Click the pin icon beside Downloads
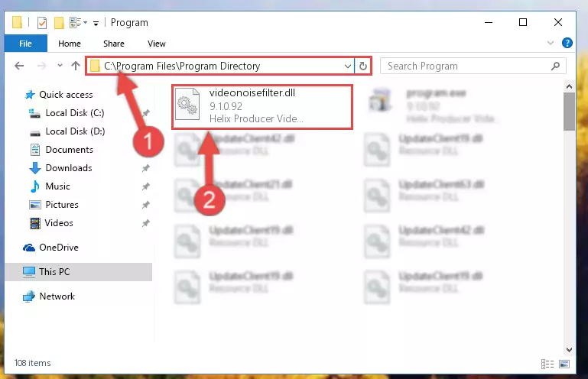 146,168
